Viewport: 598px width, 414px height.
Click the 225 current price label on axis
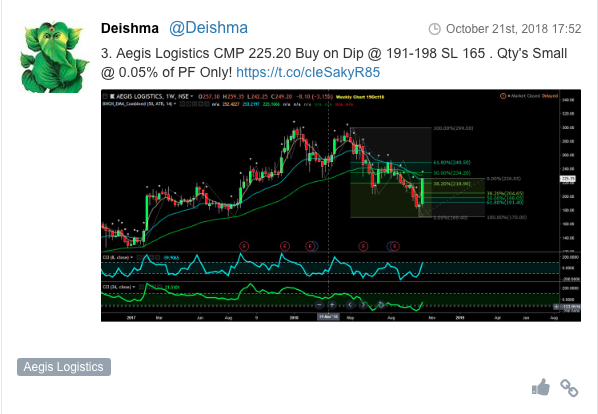point(567,179)
